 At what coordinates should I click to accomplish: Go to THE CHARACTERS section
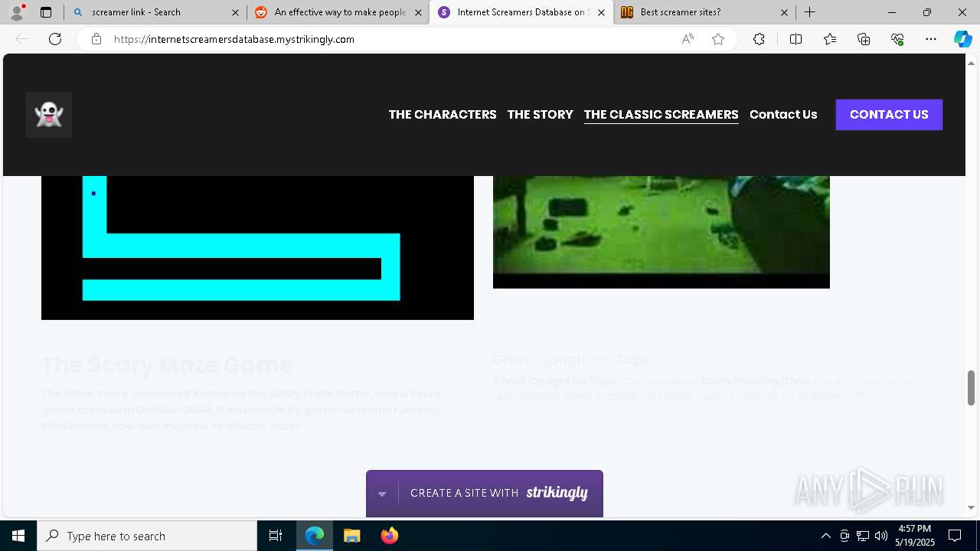point(443,115)
